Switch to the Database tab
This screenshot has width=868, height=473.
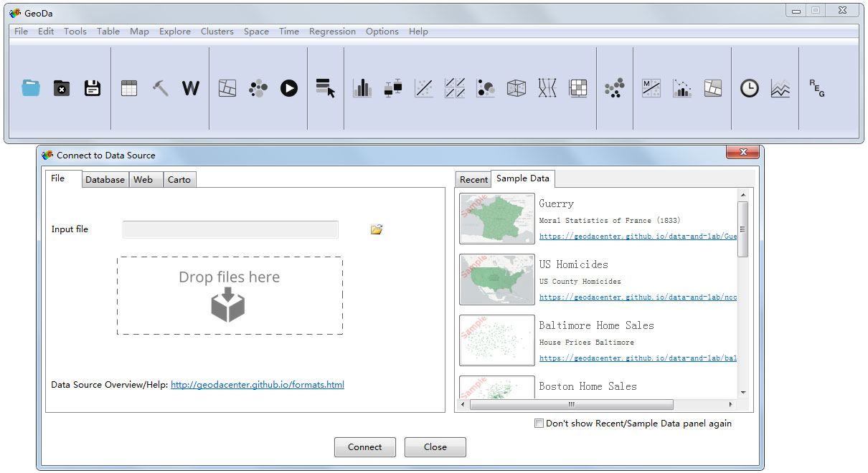(x=105, y=180)
